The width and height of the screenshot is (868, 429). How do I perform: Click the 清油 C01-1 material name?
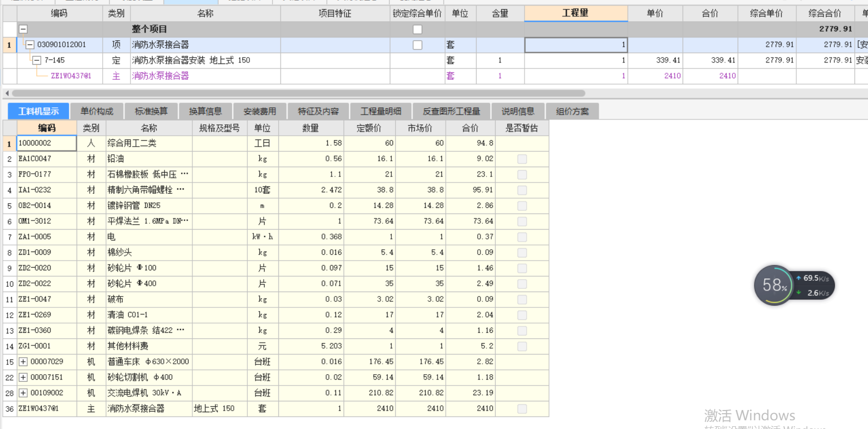coord(128,315)
